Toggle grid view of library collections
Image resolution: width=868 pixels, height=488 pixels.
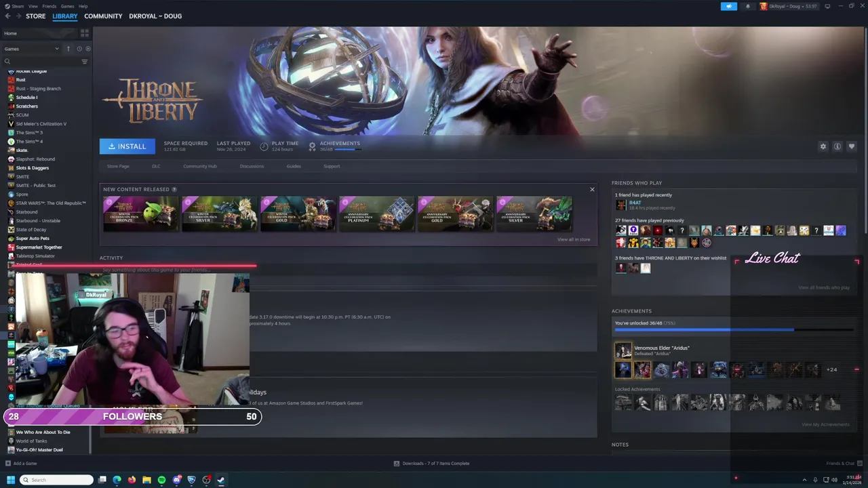tap(85, 33)
